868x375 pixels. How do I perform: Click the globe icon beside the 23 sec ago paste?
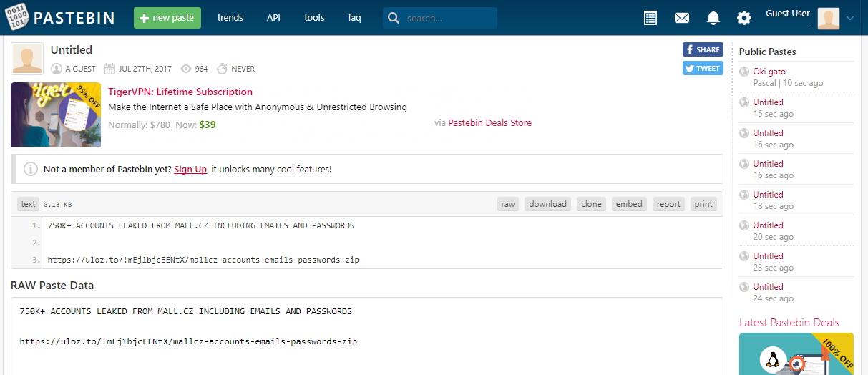[744, 256]
